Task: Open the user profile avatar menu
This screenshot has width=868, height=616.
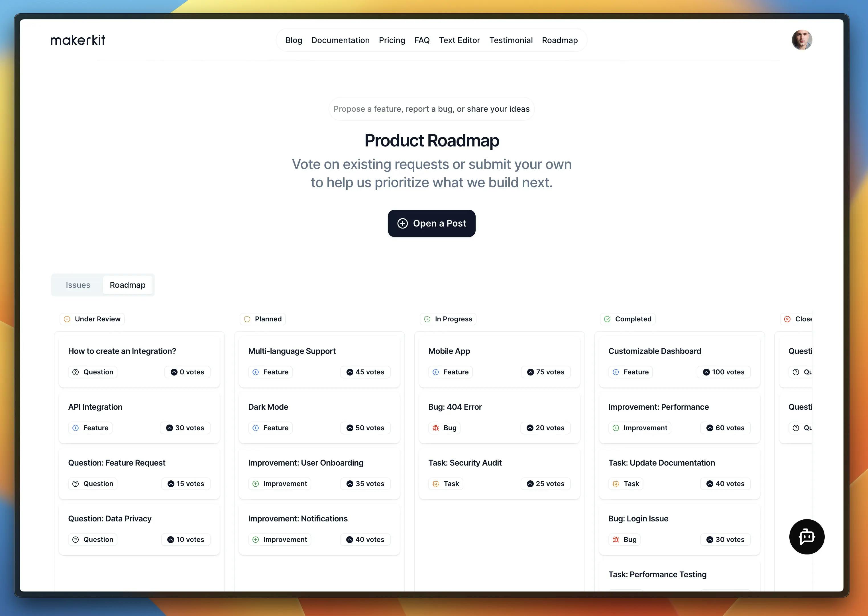Action: click(x=801, y=39)
